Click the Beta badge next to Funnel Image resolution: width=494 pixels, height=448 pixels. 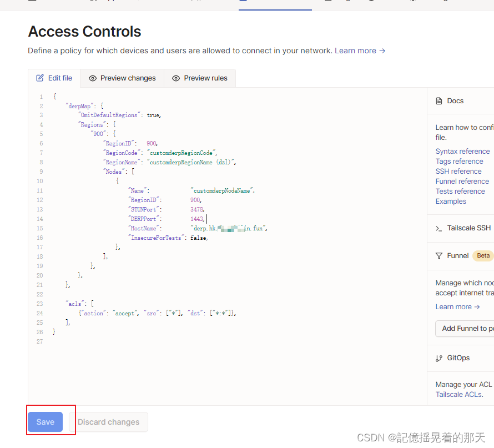point(483,255)
